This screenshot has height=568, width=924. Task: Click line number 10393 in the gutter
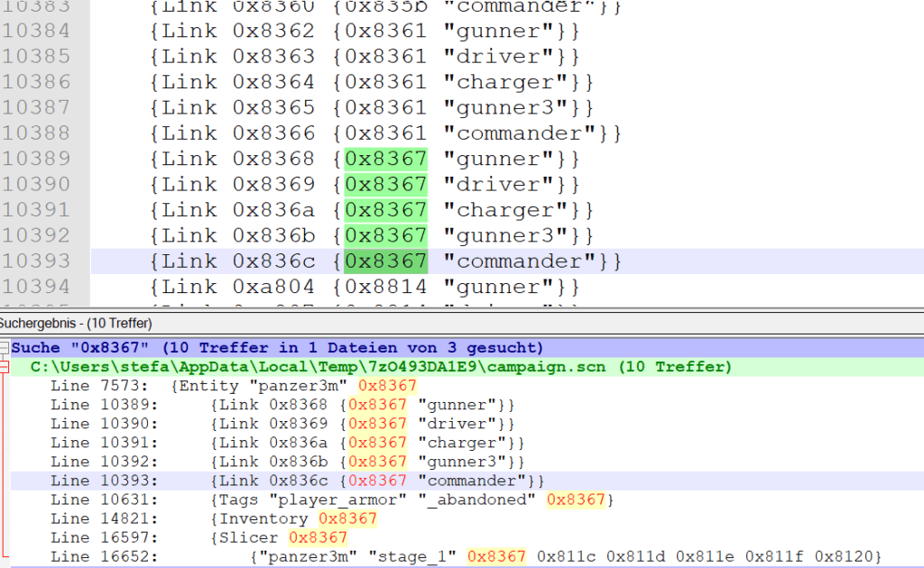[36, 261]
